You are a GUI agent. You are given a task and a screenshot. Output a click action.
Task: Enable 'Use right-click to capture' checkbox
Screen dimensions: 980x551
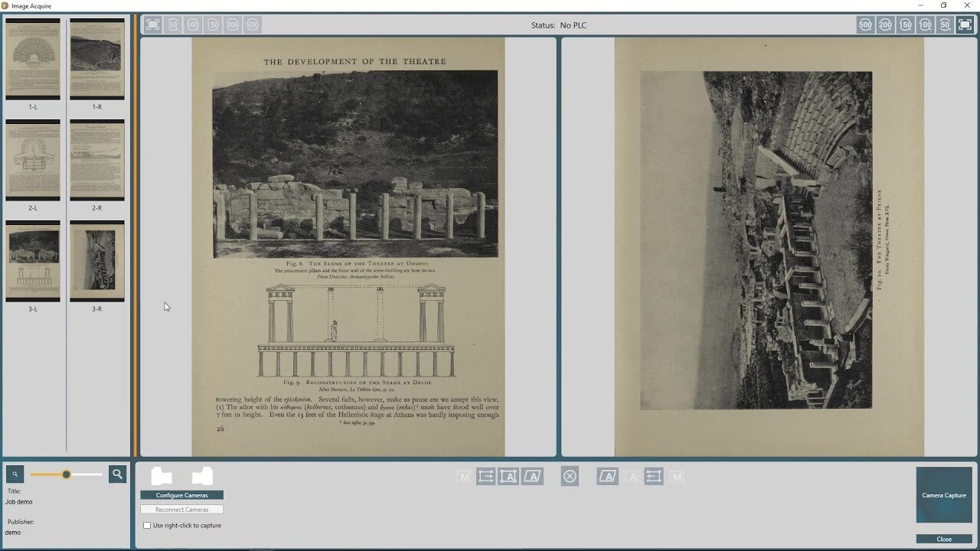tap(147, 526)
